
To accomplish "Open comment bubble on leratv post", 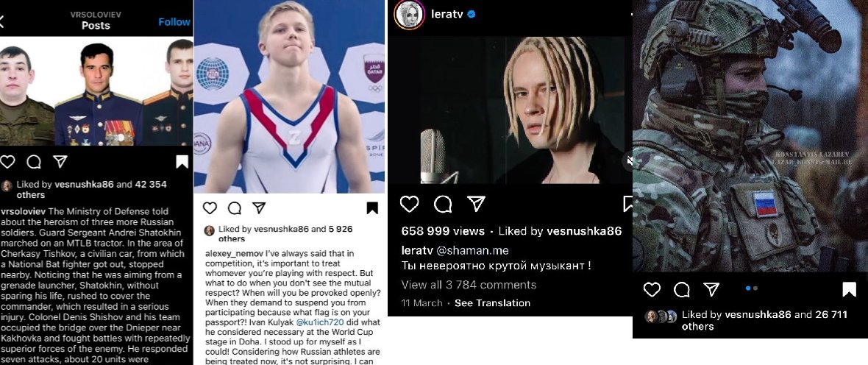I will 443,205.
